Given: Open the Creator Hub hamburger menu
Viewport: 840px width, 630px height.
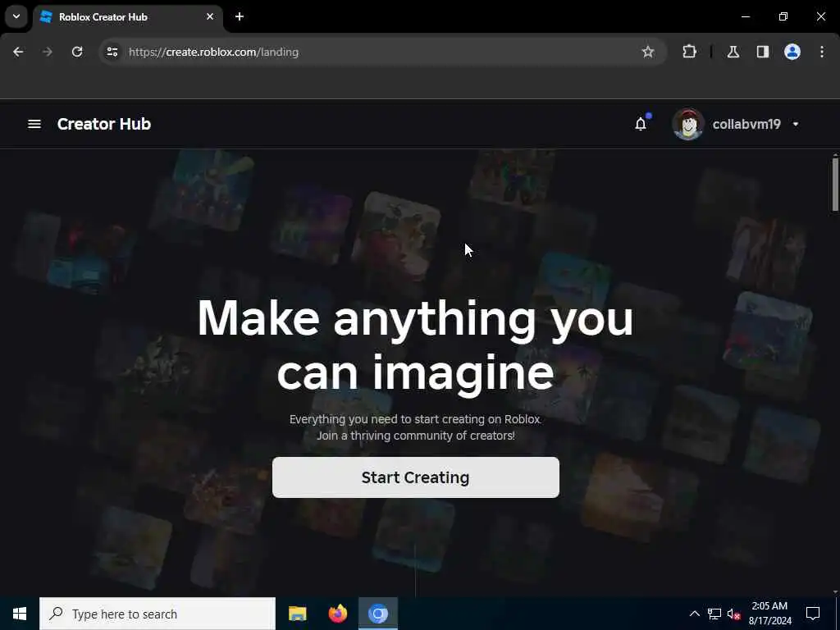Looking at the screenshot, I should (x=34, y=124).
